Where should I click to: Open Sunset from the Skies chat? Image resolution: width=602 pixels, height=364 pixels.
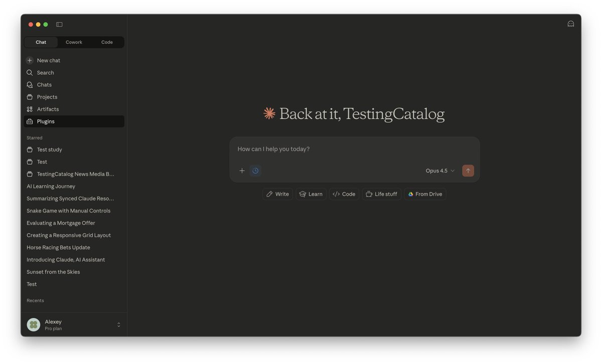click(x=74, y=272)
